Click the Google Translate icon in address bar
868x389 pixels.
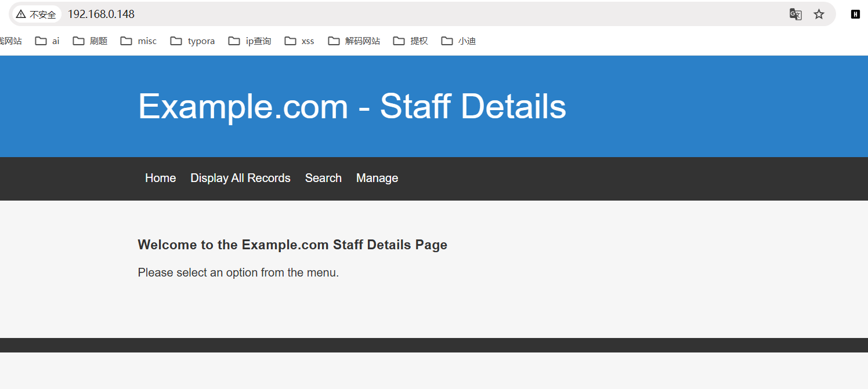[795, 14]
